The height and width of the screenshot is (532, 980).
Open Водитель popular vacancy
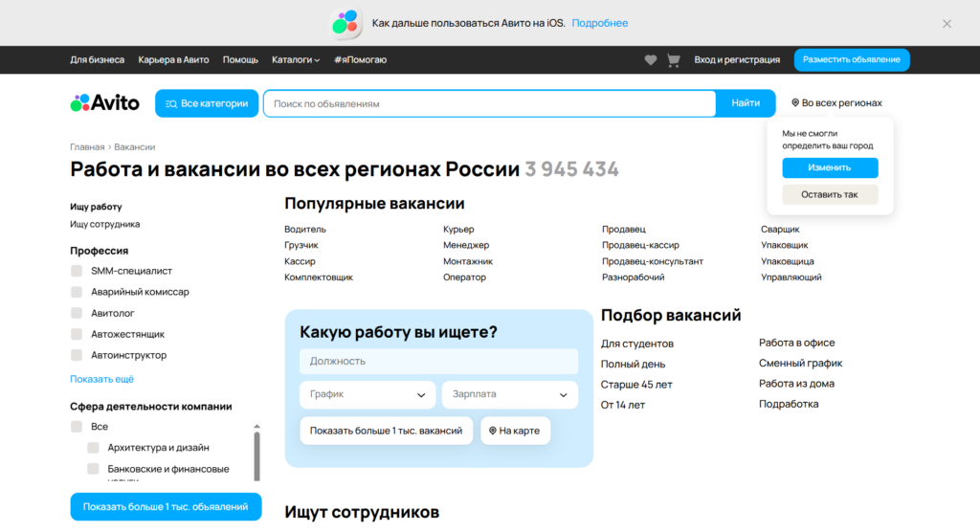(305, 230)
